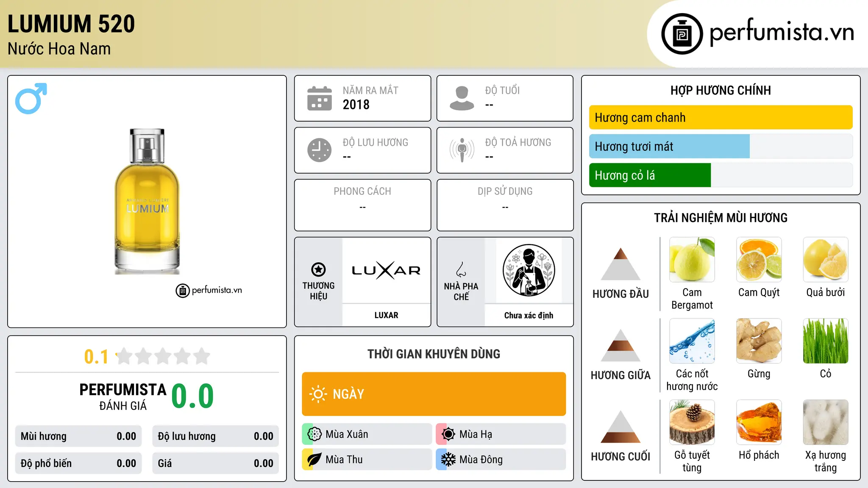Click the sun icon for Mùa Hạ
The width and height of the screenshot is (868, 488).
448,434
